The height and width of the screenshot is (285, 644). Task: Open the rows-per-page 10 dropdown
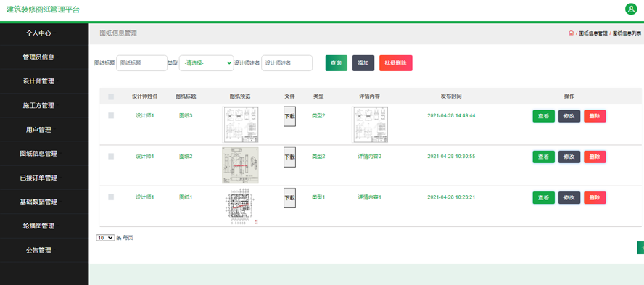pos(105,238)
